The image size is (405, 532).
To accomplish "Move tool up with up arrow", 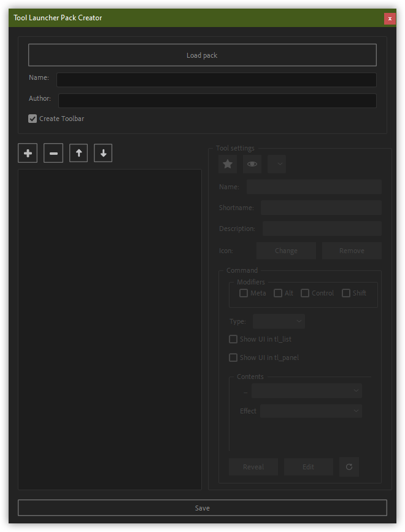I will (79, 153).
